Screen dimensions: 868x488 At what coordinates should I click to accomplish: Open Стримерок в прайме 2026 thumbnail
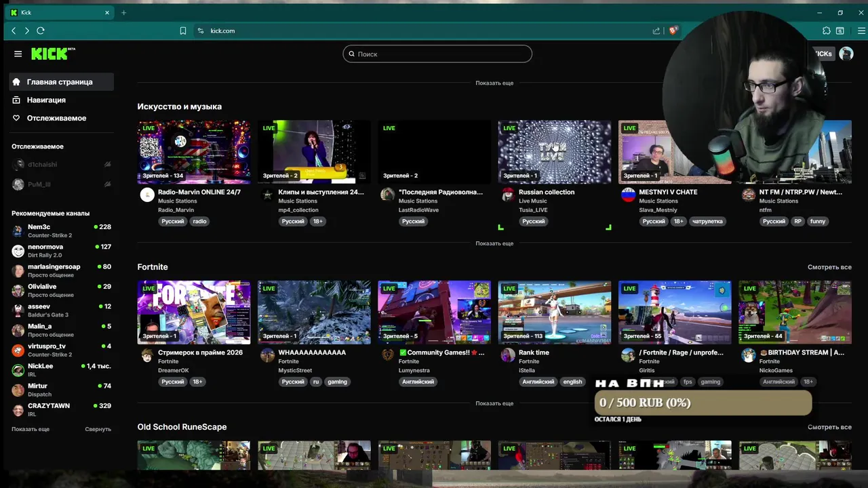194,312
